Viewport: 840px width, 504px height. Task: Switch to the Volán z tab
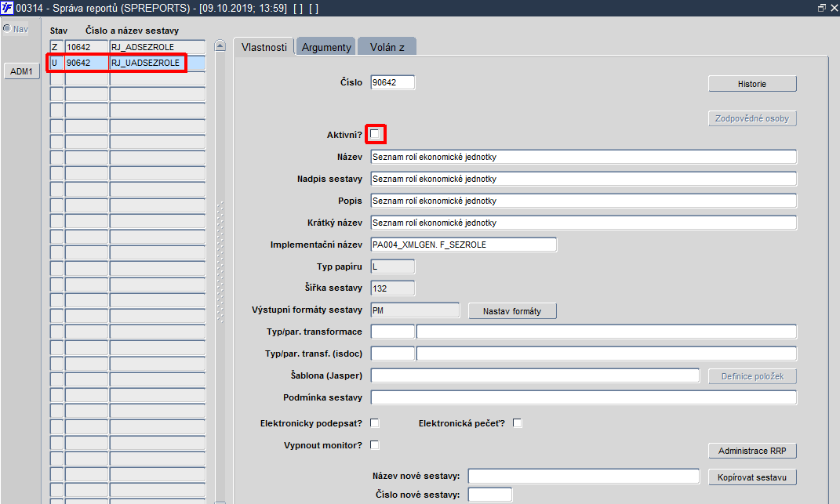pyautogui.click(x=387, y=47)
